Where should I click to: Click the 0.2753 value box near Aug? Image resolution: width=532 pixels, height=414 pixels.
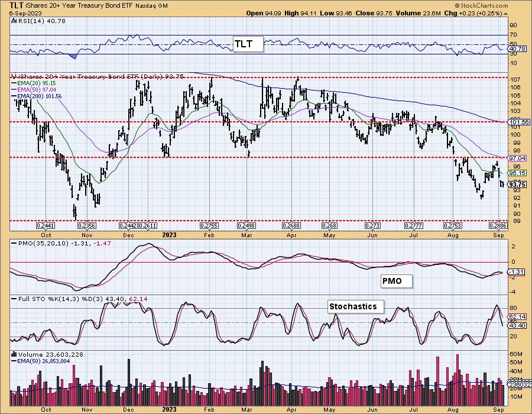pos(453,226)
